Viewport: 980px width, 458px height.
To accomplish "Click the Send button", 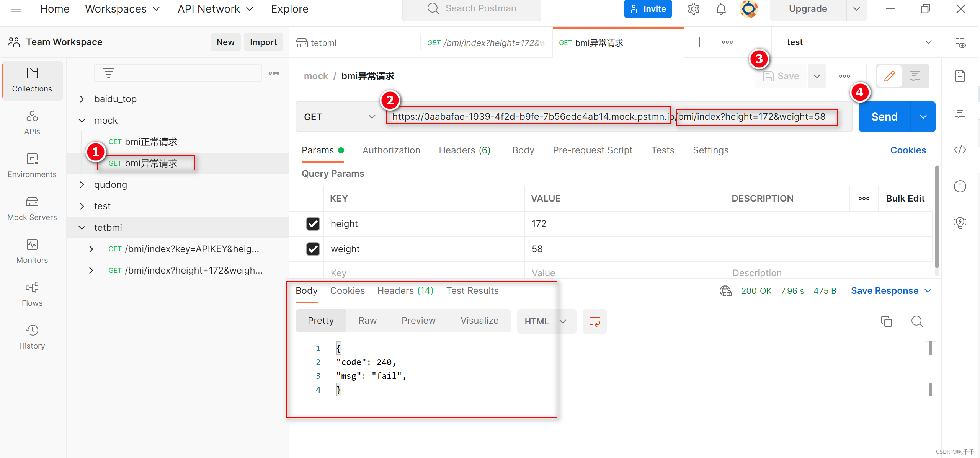I will [884, 117].
